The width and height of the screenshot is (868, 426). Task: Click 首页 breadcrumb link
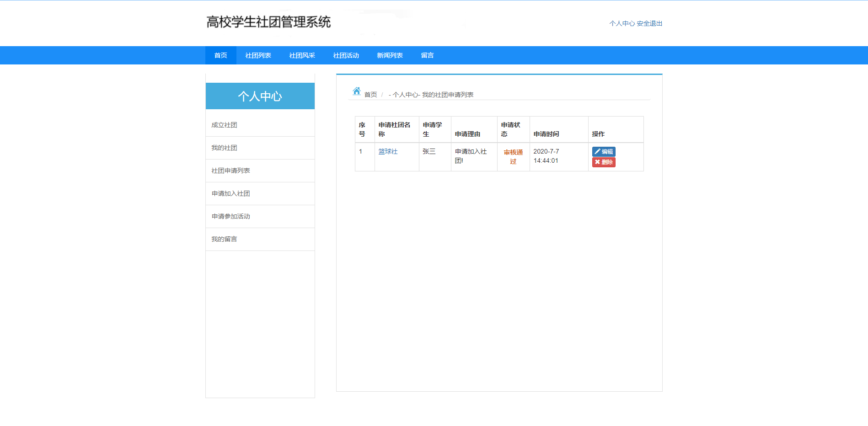coord(370,95)
